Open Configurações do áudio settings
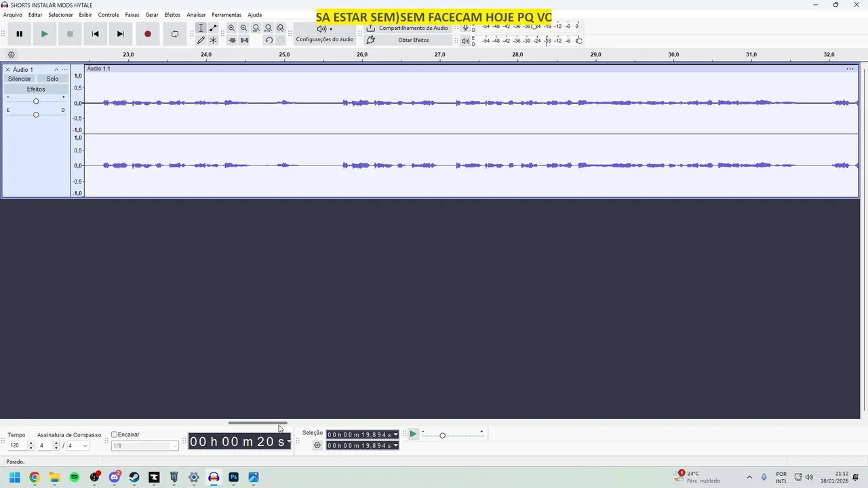Screen dimensions: 868x488 (325, 34)
